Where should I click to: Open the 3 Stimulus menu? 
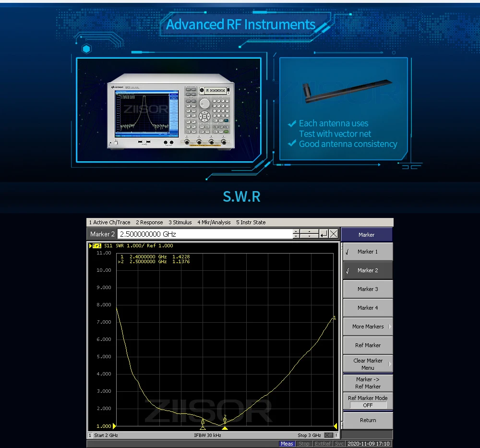pos(180,222)
